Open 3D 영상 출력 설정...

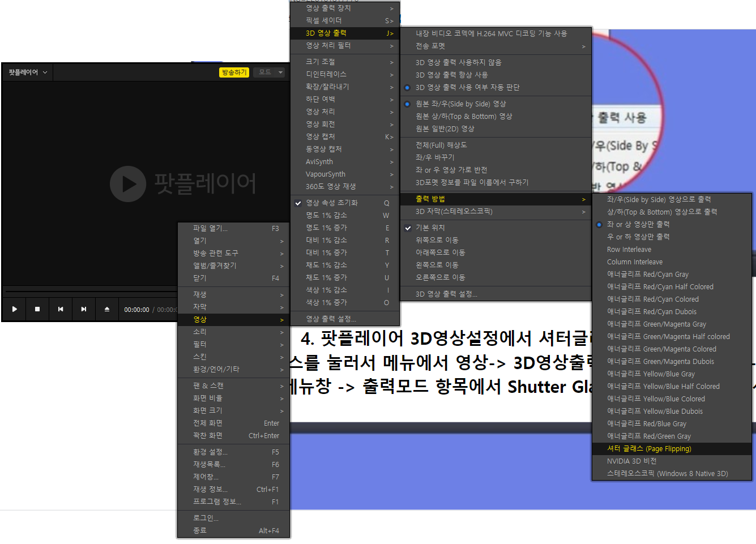point(496,294)
